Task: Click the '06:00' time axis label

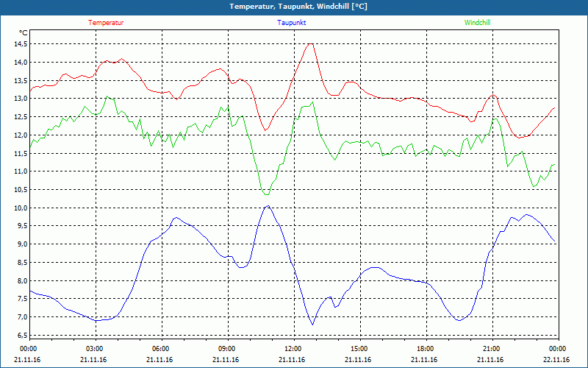Action: [x=162, y=349]
